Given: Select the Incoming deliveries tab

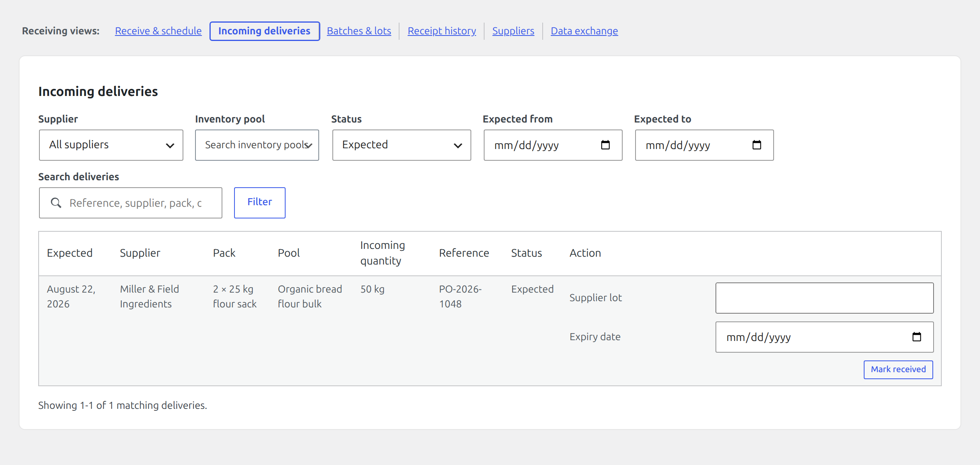Looking at the screenshot, I should [x=265, y=31].
